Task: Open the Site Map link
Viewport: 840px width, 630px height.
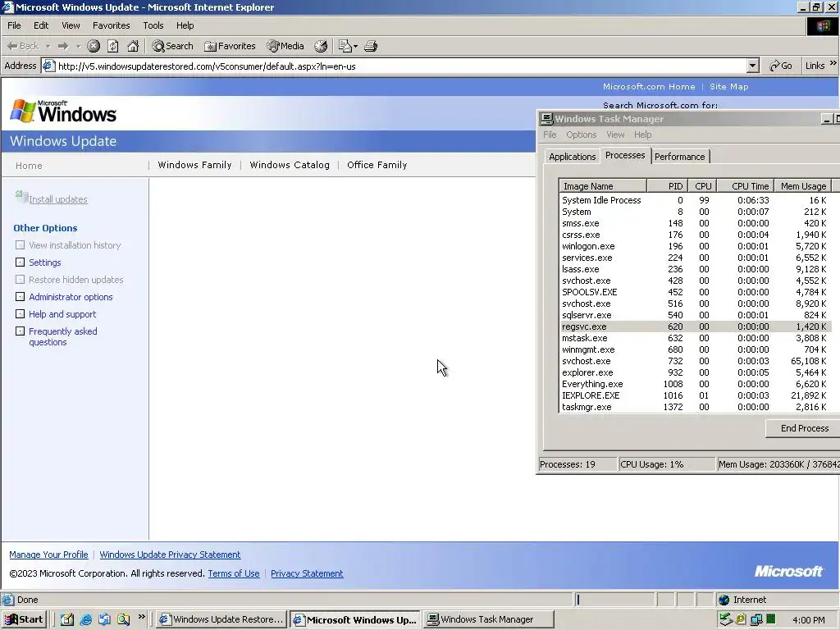Action: point(729,86)
